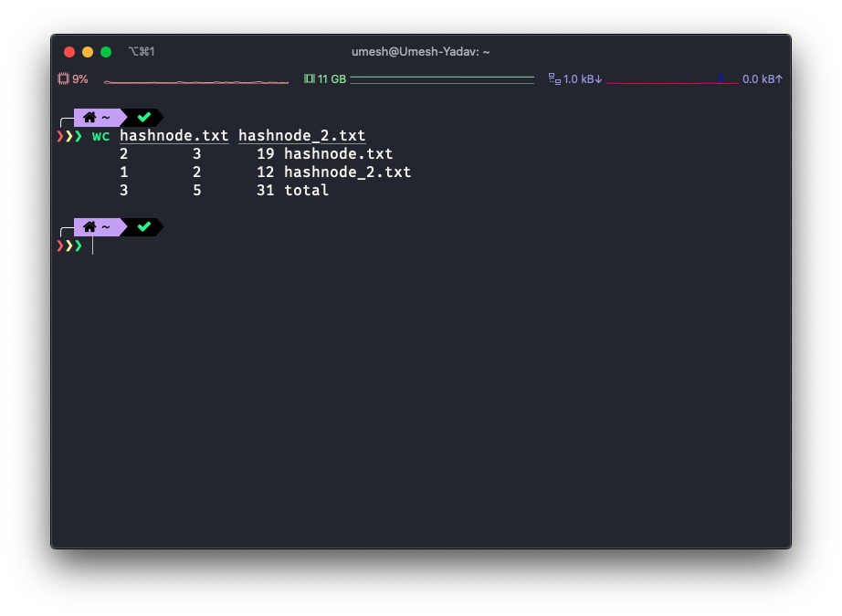Click the green checkmark in the bottom prompt
Viewport: 842px width, 616px height.
pos(143,226)
